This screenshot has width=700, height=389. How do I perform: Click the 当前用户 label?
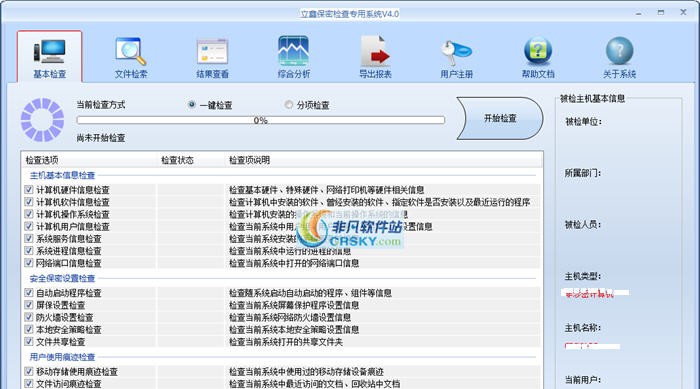click(583, 380)
